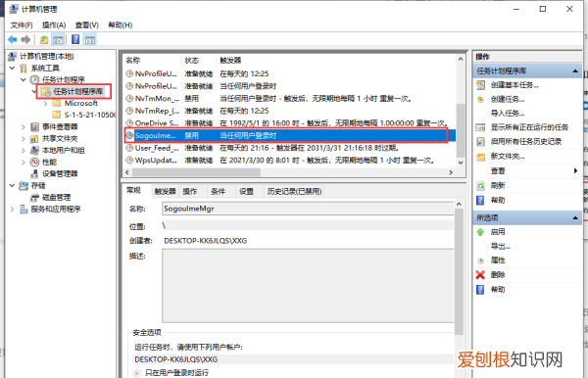Select 系统工具 in the tree
The height and width of the screenshot is (378, 588).
pyautogui.click(x=45, y=68)
